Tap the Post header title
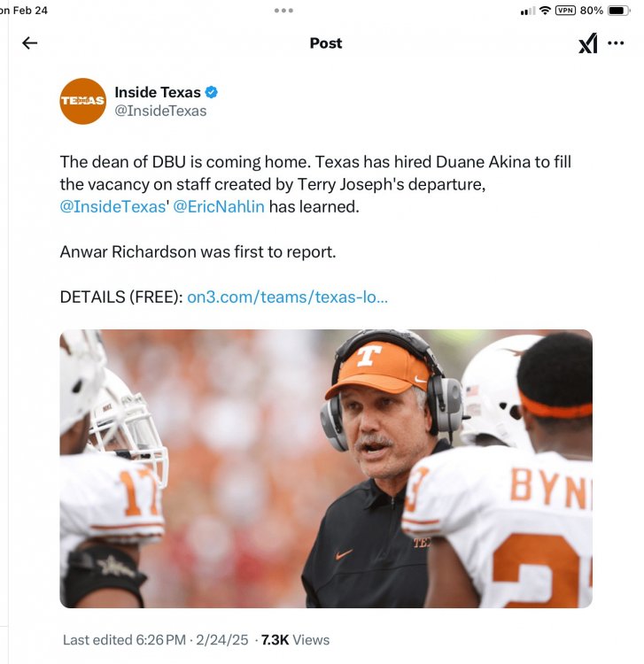Image resolution: width=644 pixels, height=664 pixels. click(325, 42)
